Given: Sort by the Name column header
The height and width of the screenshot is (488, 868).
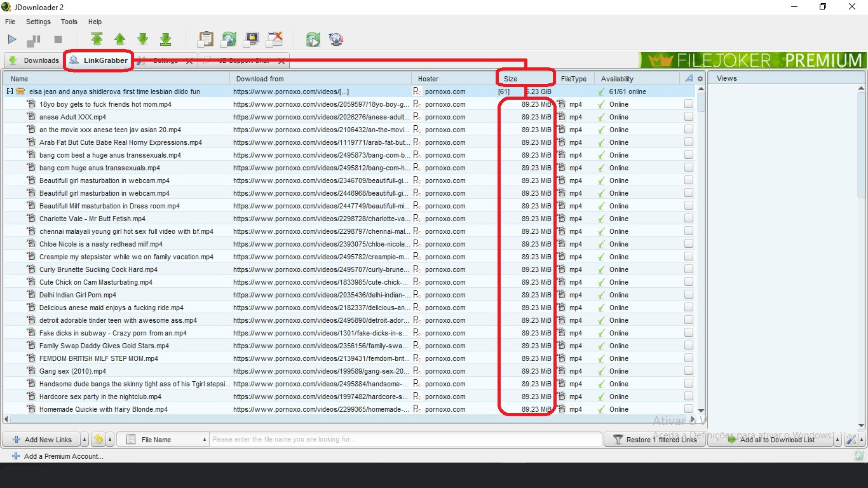Looking at the screenshot, I should (x=116, y=79).
